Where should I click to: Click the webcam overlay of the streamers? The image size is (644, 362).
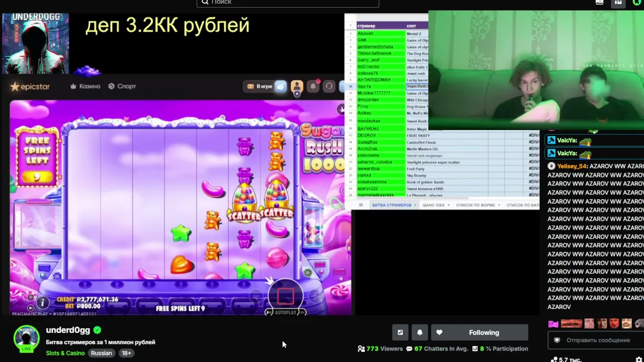(536, 70)
